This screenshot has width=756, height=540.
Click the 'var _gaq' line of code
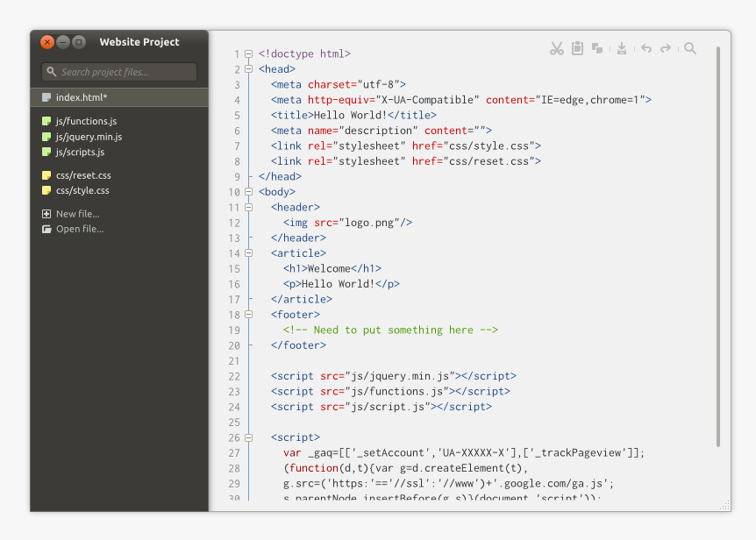coord(464,453)
